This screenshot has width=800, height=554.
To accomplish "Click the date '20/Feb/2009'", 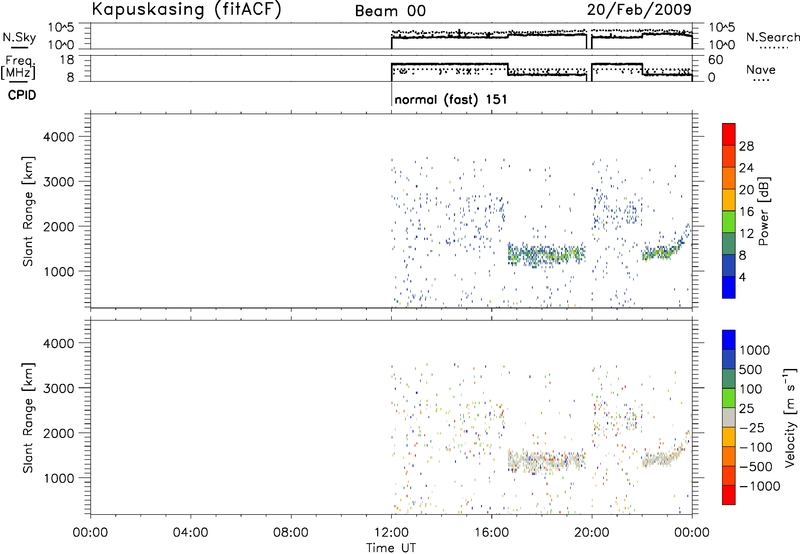I will 639,9.
